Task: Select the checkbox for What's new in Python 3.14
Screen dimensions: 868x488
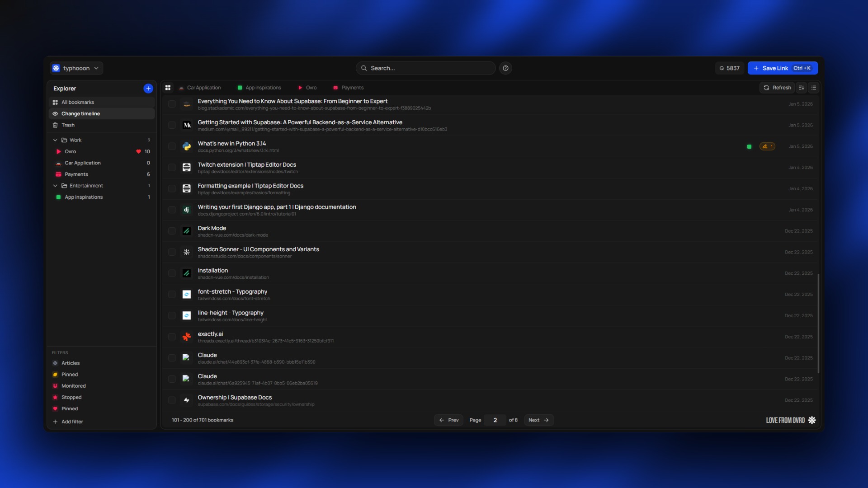Action: [172, 146]
